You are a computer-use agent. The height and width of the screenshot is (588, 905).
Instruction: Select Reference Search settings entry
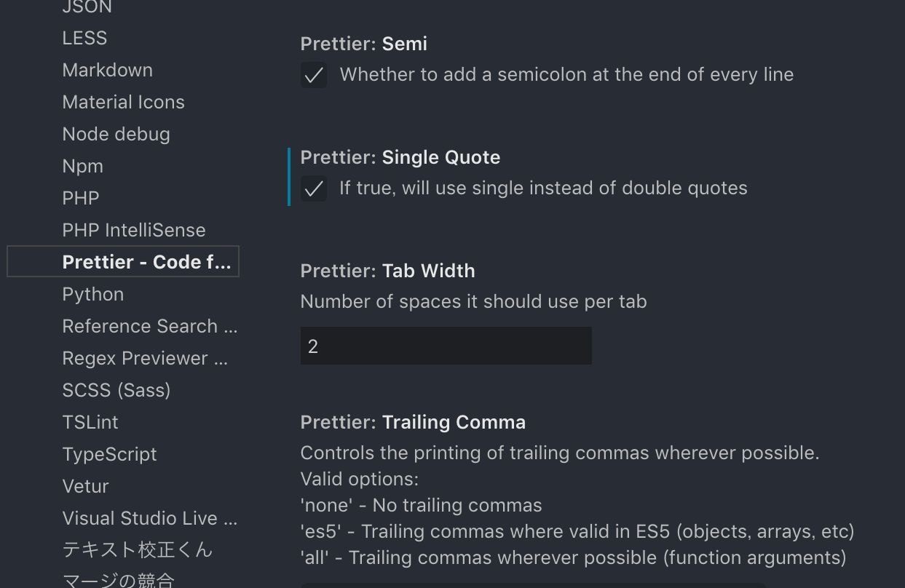pyautogui.click(x=150, y=326)
